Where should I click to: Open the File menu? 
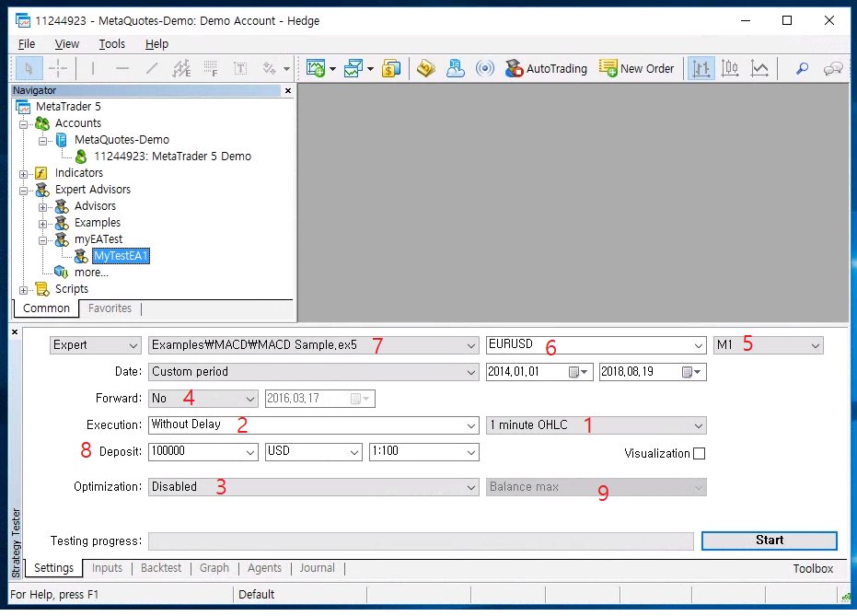(x=27, y=44)
